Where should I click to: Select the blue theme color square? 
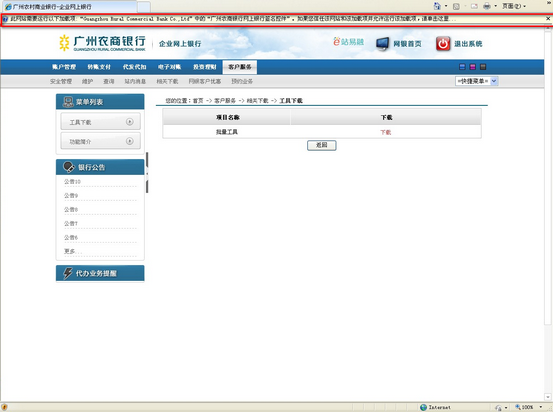tap(462, 67)
